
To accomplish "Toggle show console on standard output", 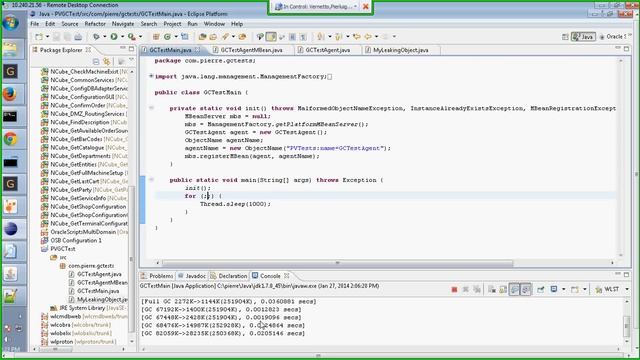I will (514, 289).
